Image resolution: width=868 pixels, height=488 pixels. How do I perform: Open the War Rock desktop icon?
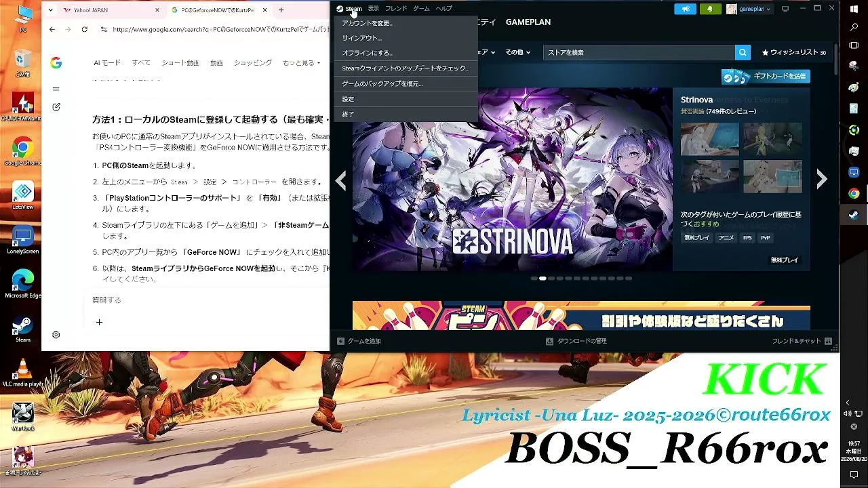point(23,417)
